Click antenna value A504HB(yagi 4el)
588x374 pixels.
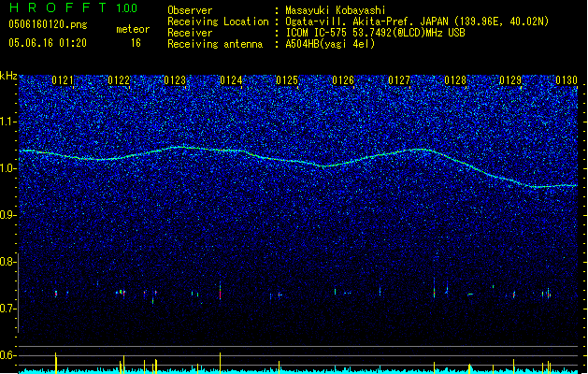(330, 44)
